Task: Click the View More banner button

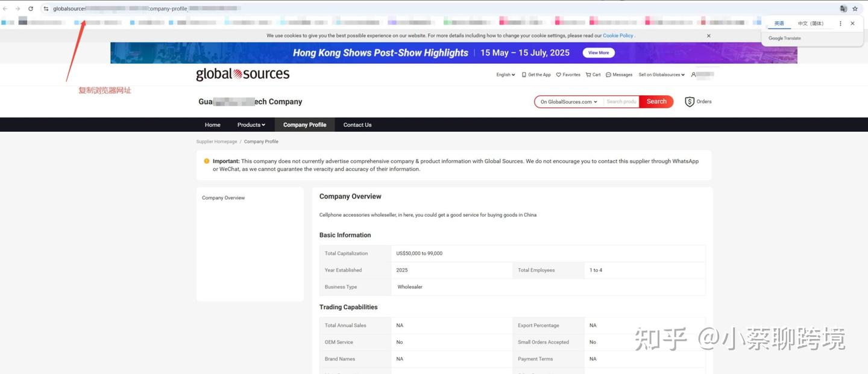Action: (x=597, y=52)
